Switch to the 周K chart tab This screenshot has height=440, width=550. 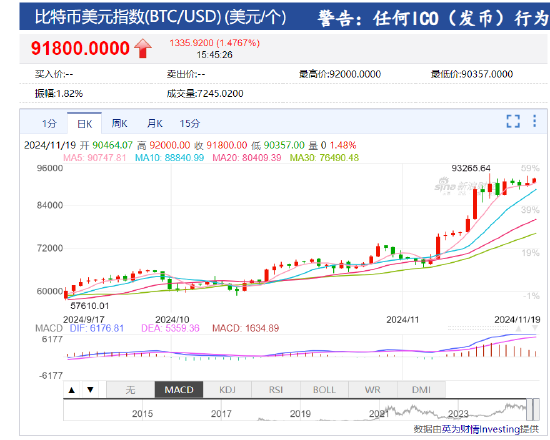click(x=120, y=124)
